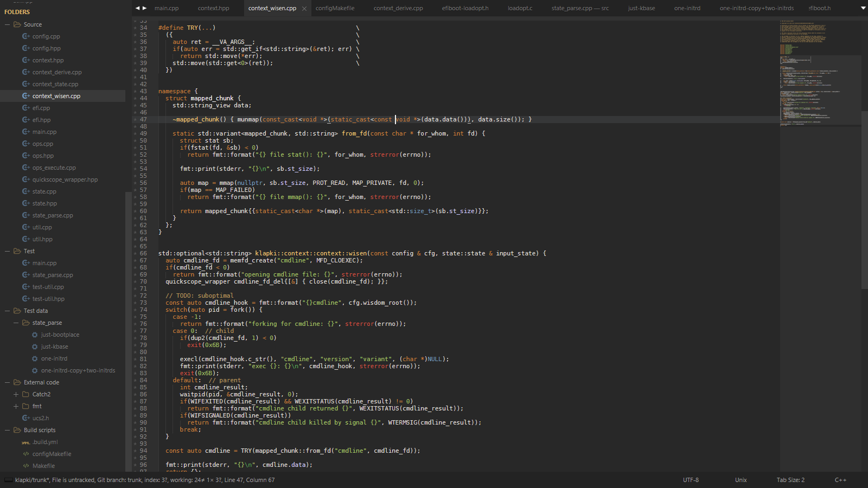Viewport: 868px width, 488px height.
Task: Expand the fmt folder
Action: point(16,406)
